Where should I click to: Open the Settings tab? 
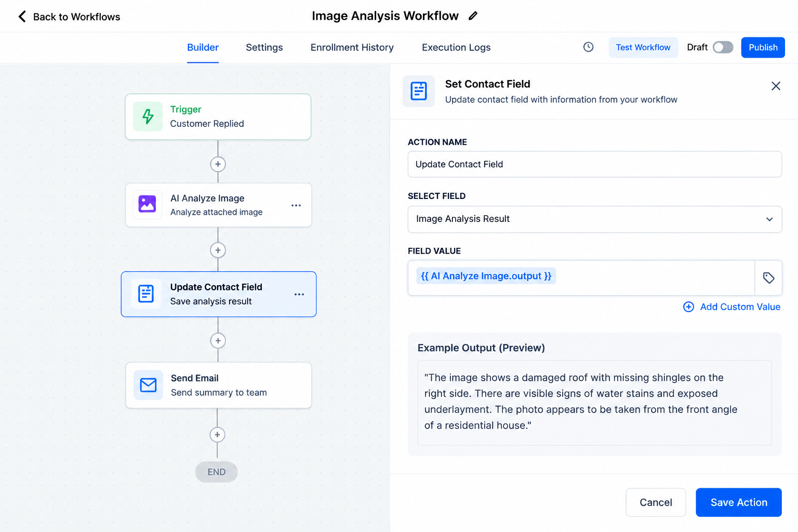pyautogui.click(x=264, y=47)
